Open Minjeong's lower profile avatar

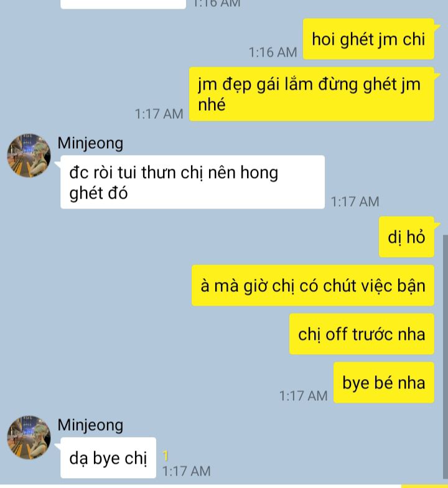tap(29, 437)
